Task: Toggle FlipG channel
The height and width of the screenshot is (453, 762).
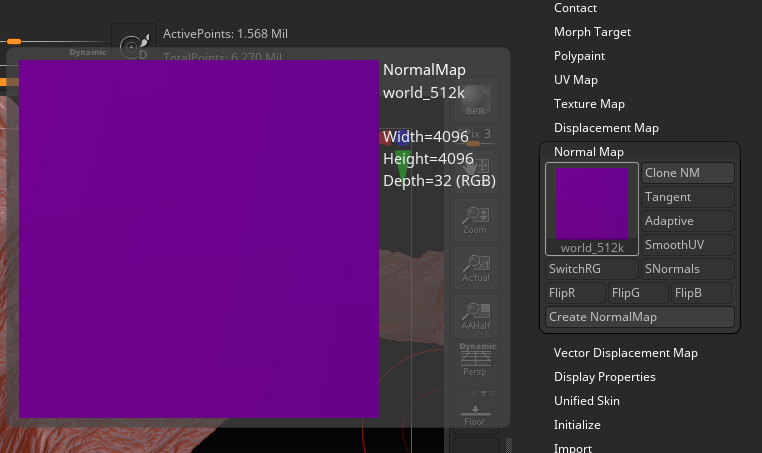Action: point(639,293)
